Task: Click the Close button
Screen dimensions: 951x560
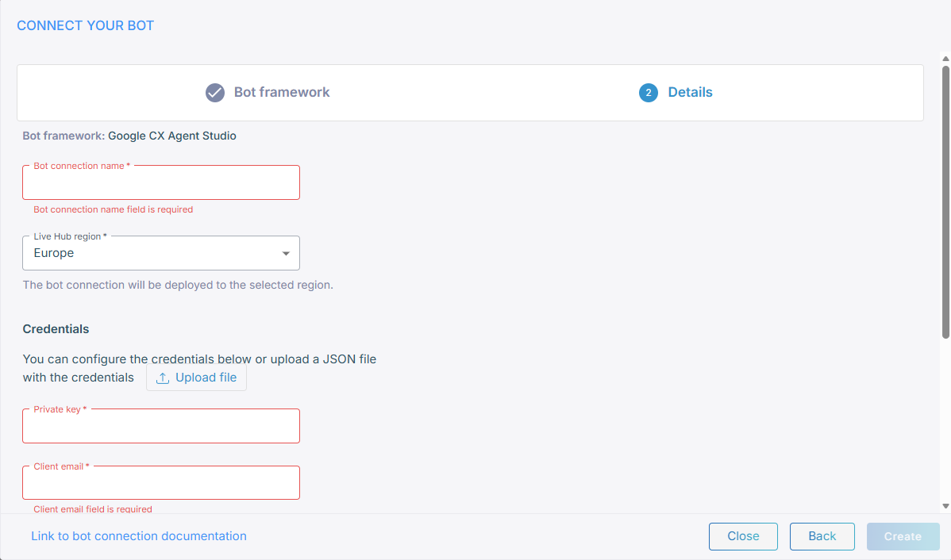Action: [x=743, y=536]
